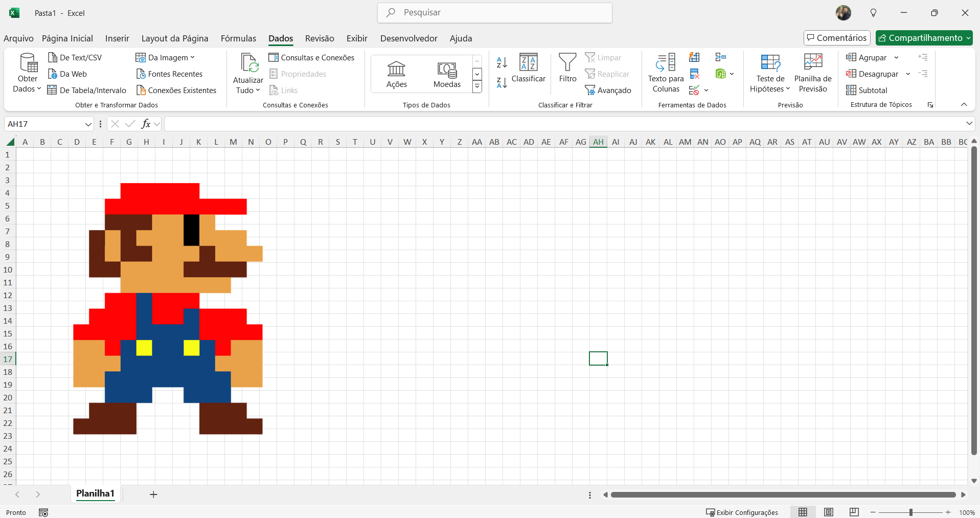Select all cells corner button
The width and height of the screenshot is (980, 518).
point(10,142)
